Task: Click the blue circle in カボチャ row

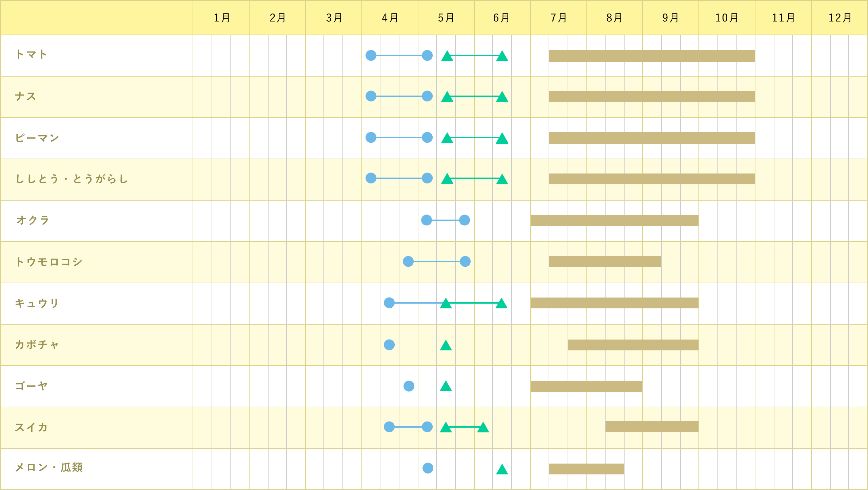Action: [389, 345]
